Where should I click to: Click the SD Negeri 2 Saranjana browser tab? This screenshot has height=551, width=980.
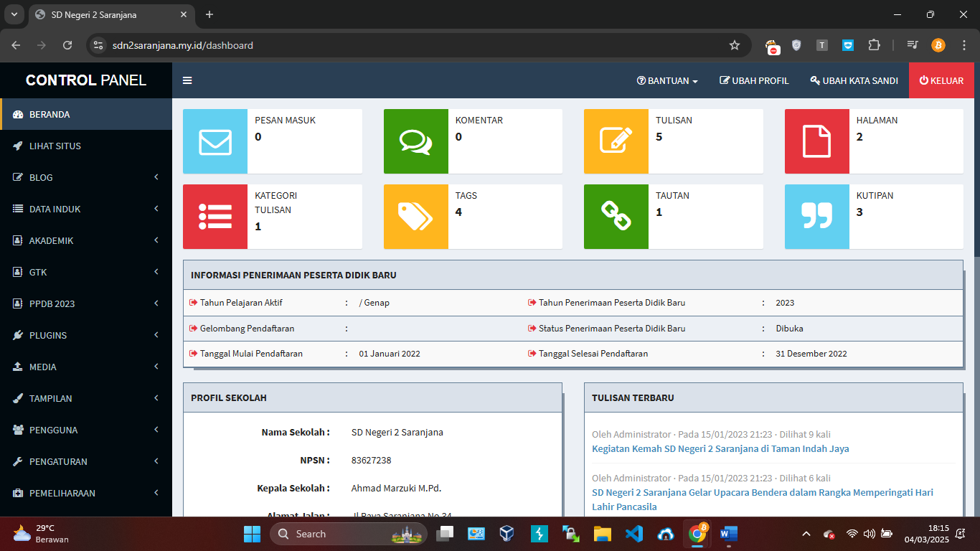point(111,14)
